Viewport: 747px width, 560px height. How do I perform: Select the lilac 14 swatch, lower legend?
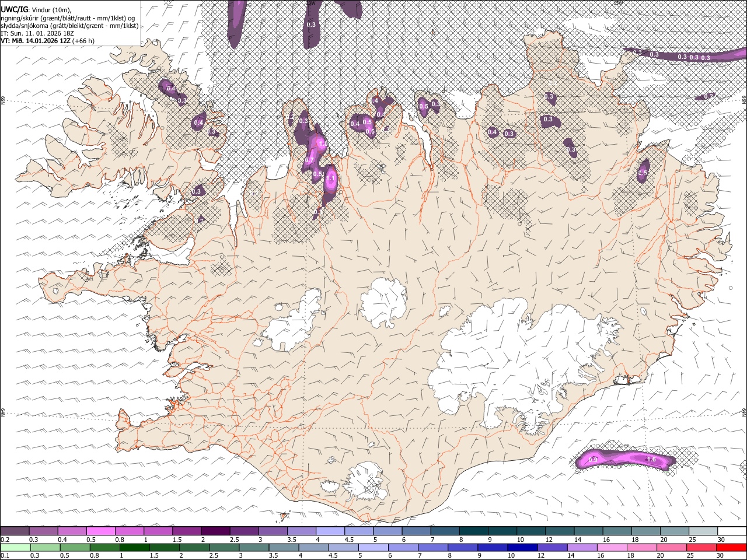pos(582,547)
